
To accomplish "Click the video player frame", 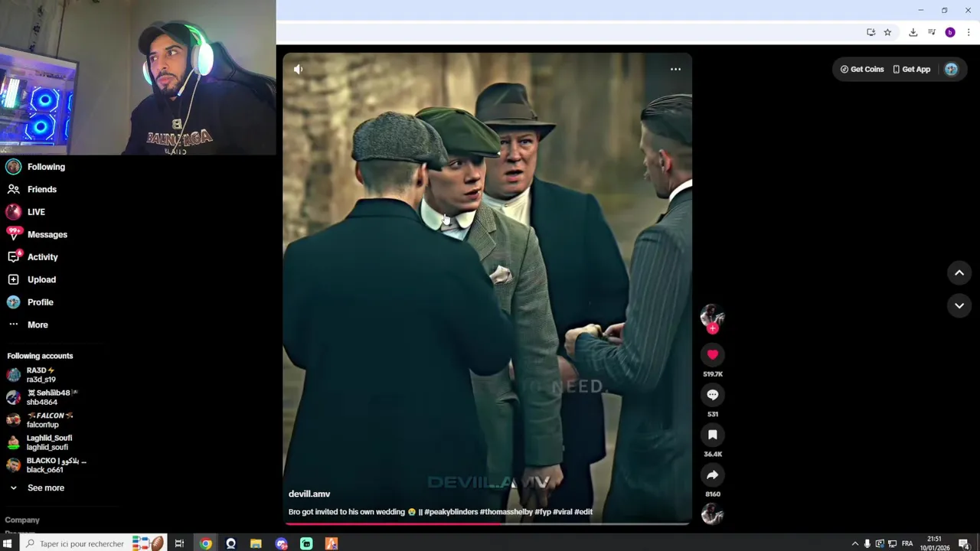I will [x=487, y=287].
